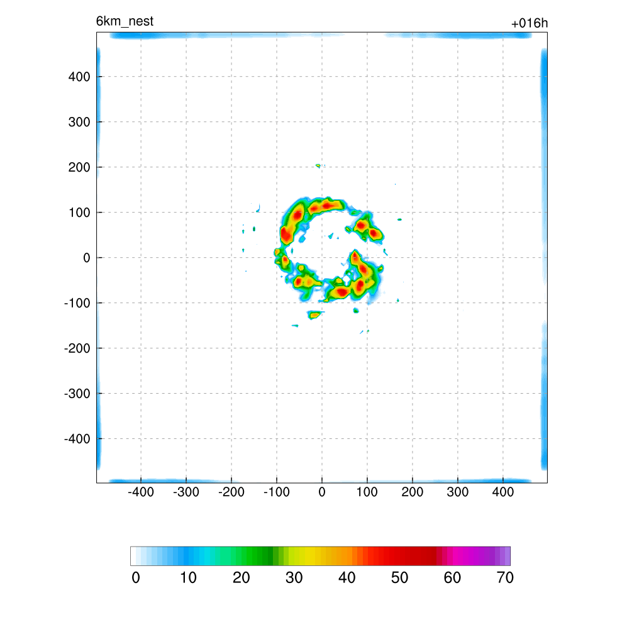
Task: Click the colorbar label "50"
Action: pyautogui.click(x=399, y=578)
